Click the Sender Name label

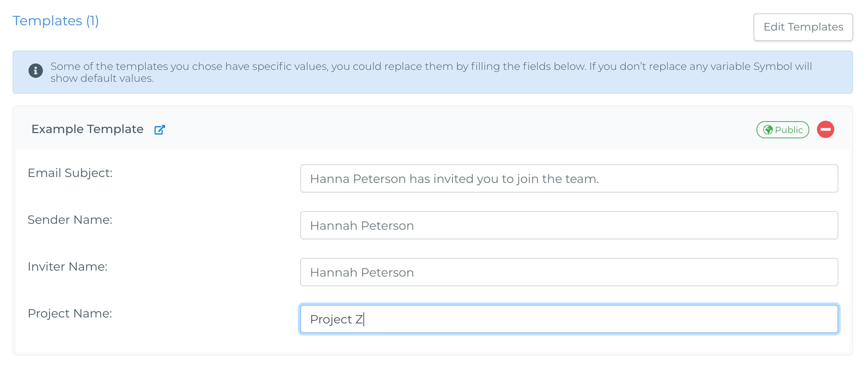(x=70, y=220)
